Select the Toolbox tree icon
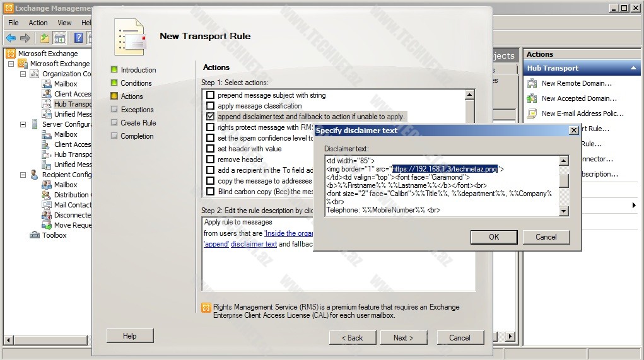The height and width of the screenshot is (360, 644). (35, 235)
